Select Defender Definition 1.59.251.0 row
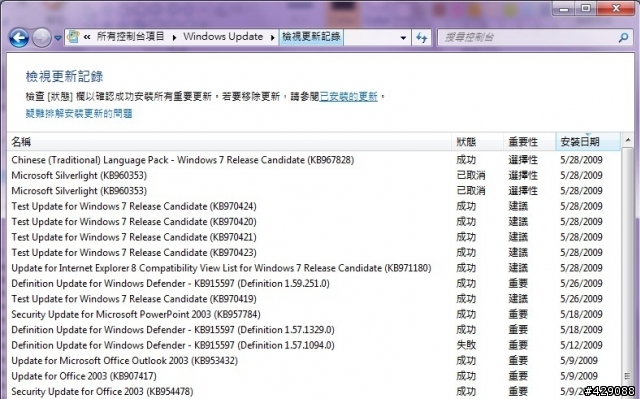This screenshot has width=640, height=399. click(314, 284)
